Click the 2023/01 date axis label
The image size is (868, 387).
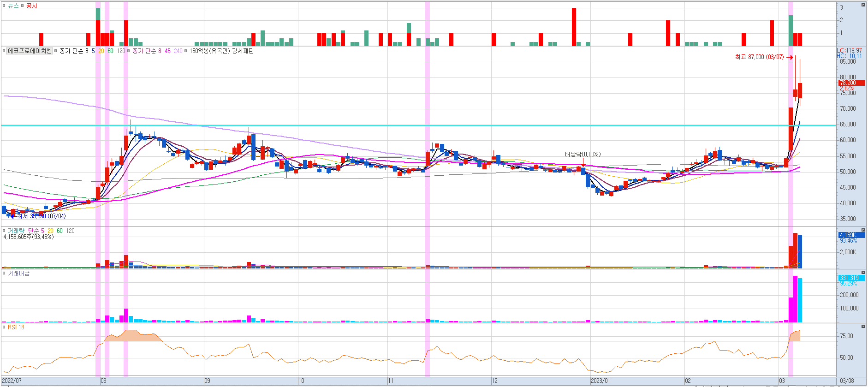click(x=600, y=381)
